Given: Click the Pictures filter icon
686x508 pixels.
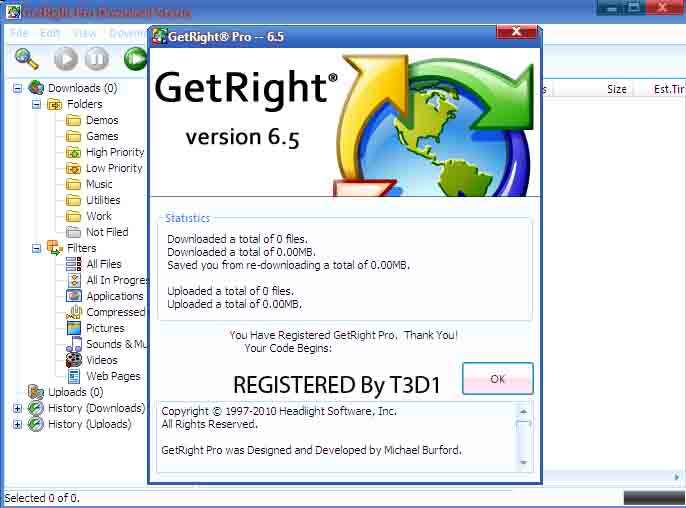Looking at the screenshot, I should 74,328.
